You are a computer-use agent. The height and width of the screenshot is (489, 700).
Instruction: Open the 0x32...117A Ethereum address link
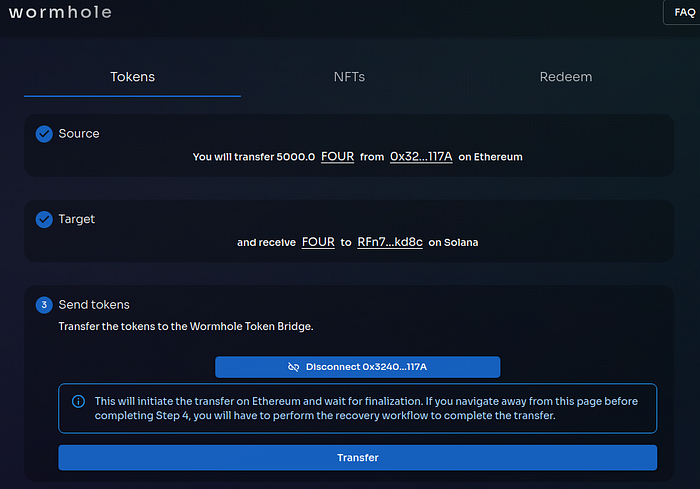(x=421, y=157)
